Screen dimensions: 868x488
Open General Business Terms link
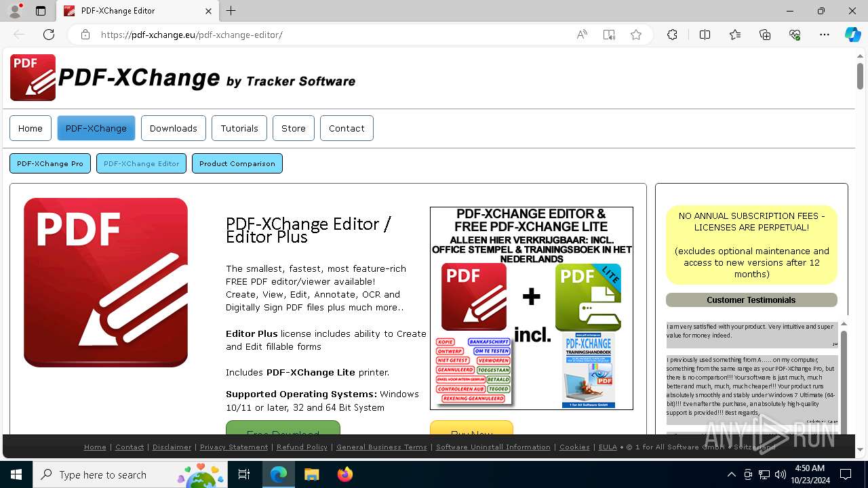(382, 447)
